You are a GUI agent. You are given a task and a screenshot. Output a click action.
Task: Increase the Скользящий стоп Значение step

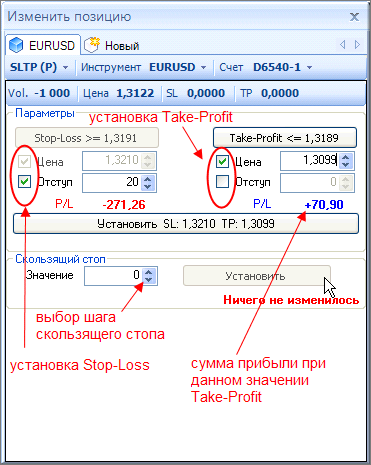(149, 272)
